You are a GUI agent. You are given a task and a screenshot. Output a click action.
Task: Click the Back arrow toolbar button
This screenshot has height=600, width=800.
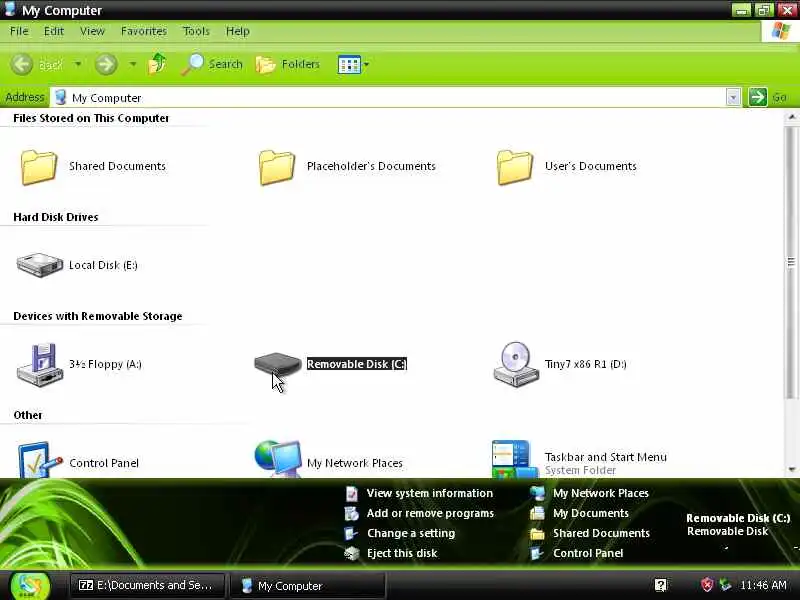pos(22,64)
